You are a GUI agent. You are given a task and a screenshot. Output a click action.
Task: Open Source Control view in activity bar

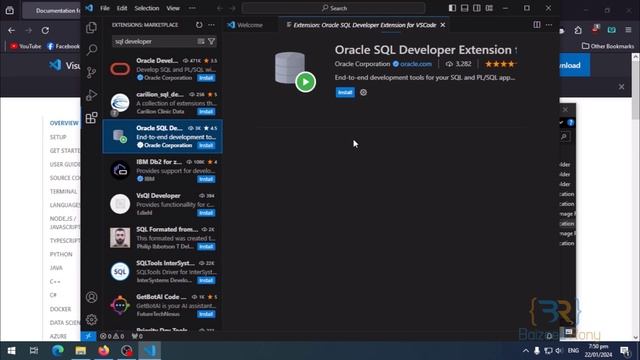coord(91,72)
